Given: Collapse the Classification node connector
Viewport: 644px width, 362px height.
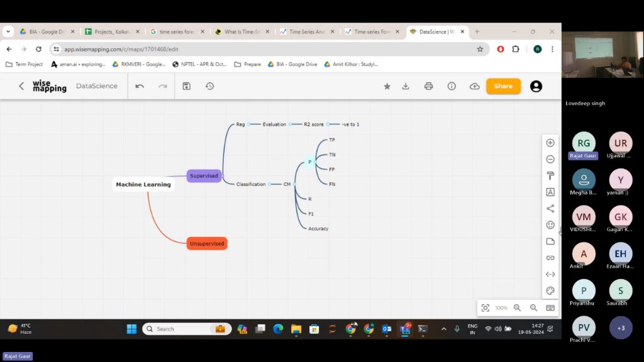Looking at the screenshot, I should click(269, 184).
